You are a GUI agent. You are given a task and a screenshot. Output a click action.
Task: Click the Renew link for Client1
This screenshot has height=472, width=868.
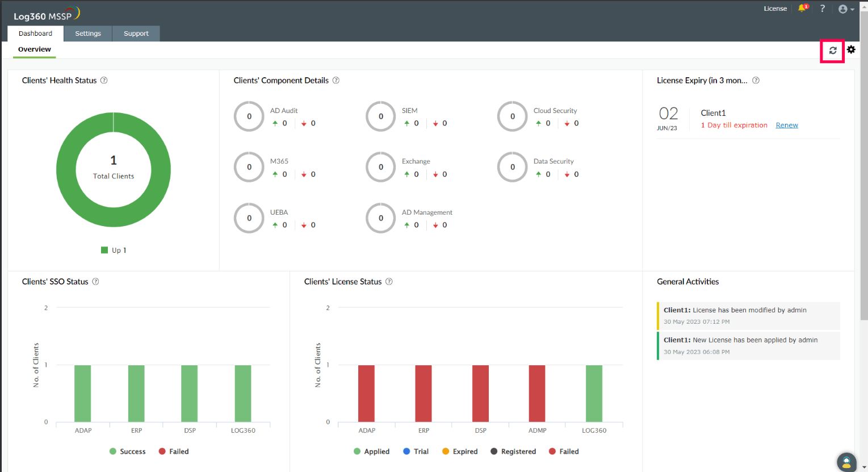point(787,125)
